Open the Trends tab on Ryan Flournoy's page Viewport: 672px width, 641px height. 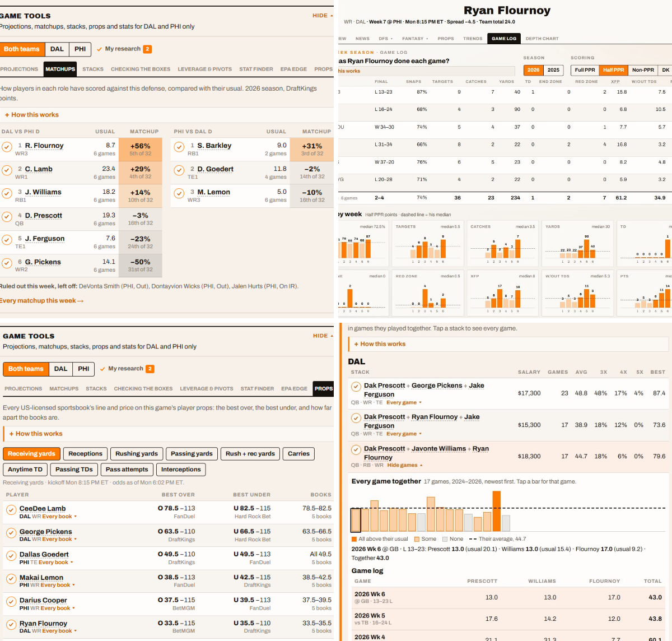[x=473, y=39]
